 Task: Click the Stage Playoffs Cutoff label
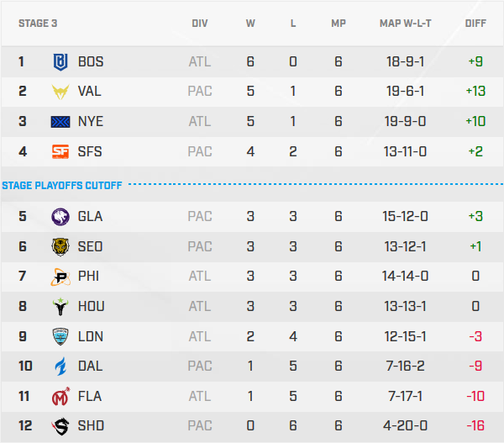click(x=62, y=185)
